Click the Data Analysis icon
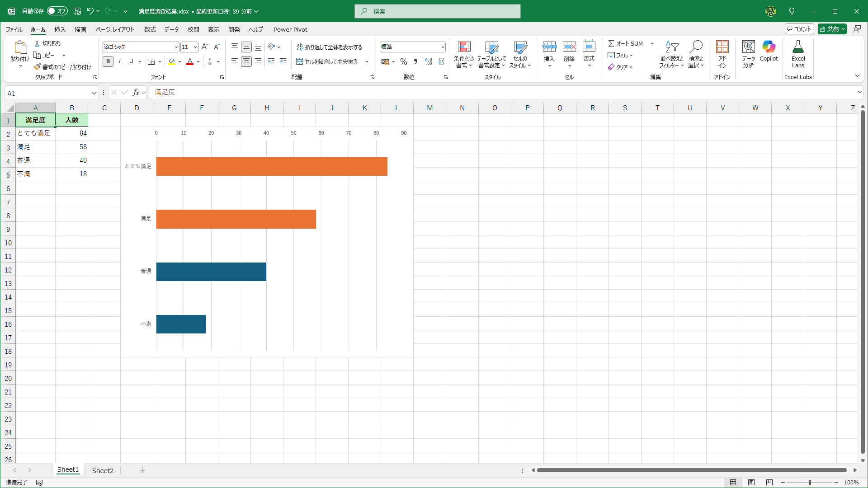Screen dimensions: 868x488 coord(748,47)
